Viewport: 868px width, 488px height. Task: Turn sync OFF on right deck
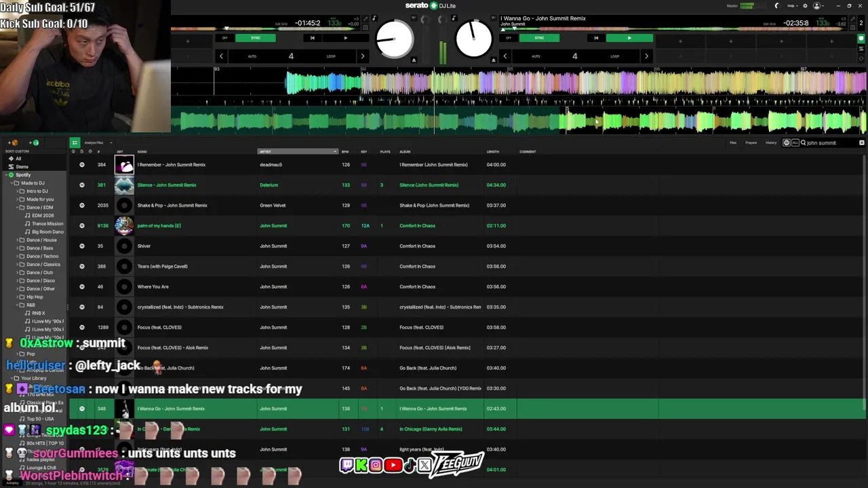509,38
